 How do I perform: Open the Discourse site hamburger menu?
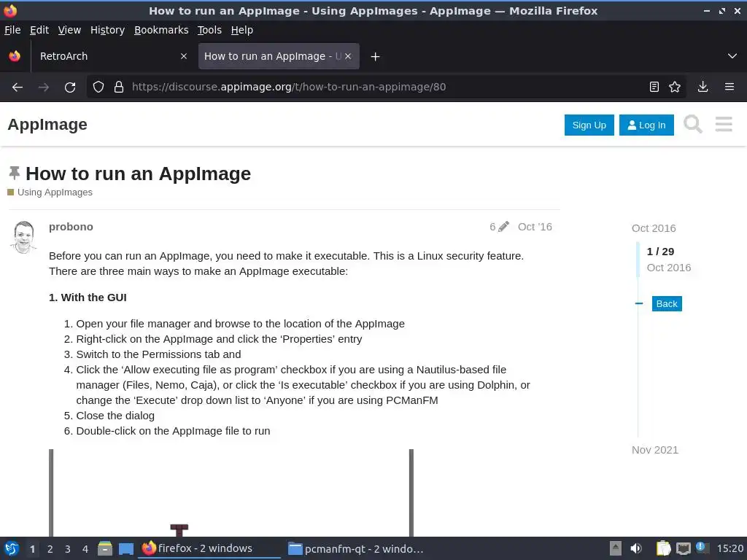pos(724,124)
